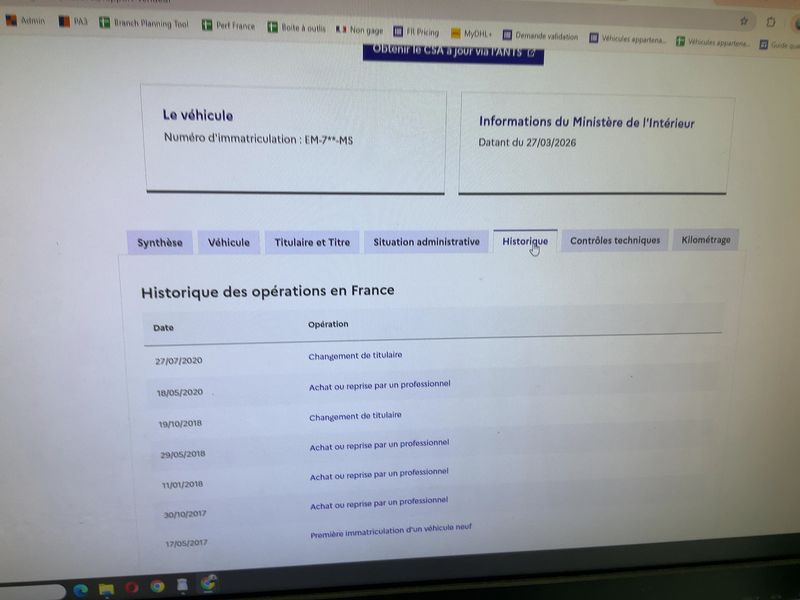800x600 pixels.
Task: Click Changement de titulaire in 27/07/2020 row
Action: tap(355, 356)
